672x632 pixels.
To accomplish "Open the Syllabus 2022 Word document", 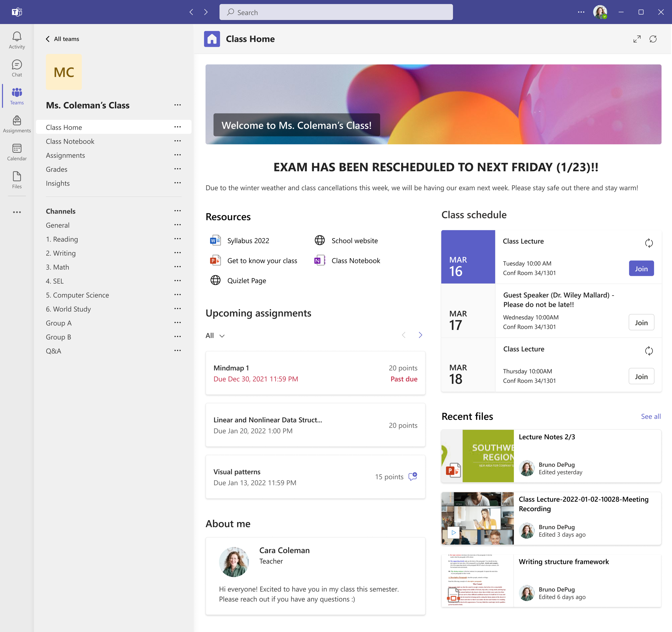I will 248,241.
